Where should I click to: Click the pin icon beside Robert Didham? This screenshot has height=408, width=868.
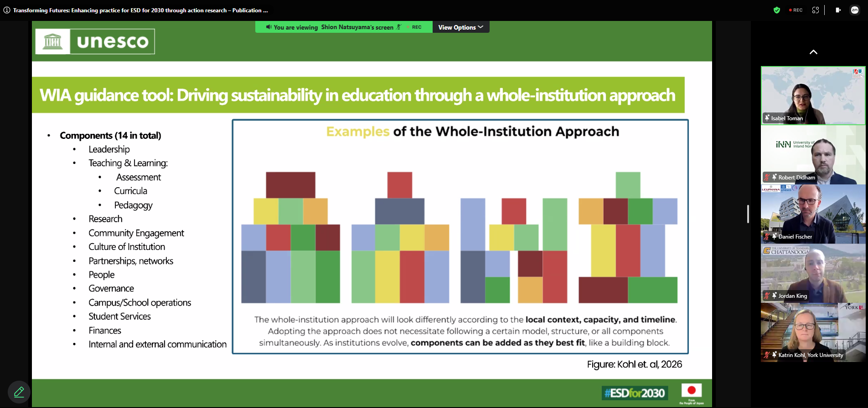pos(774,177)
